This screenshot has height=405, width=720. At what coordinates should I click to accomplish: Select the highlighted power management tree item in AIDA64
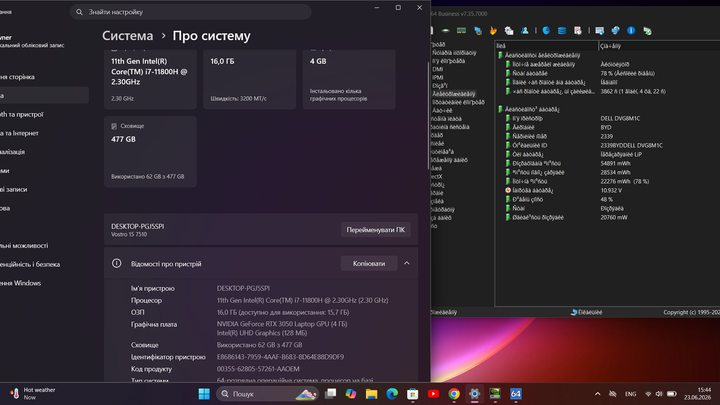coord(454,94)
